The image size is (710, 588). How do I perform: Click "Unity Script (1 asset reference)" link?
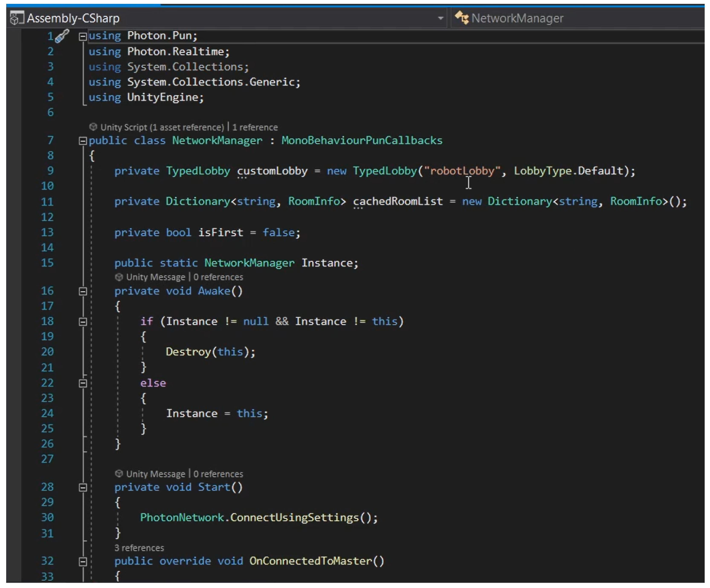(x=162, y=127)
